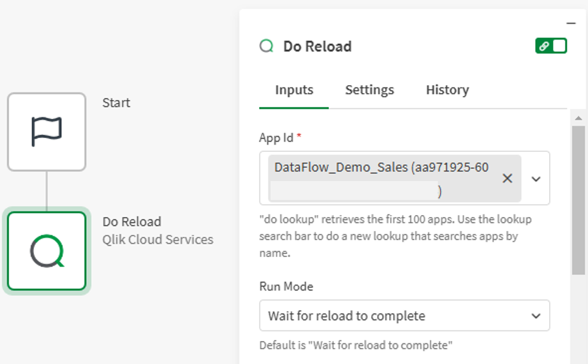Screen dimensions: 588x364
Task: Select the Inputs tab
Action: tap(294, 89)
